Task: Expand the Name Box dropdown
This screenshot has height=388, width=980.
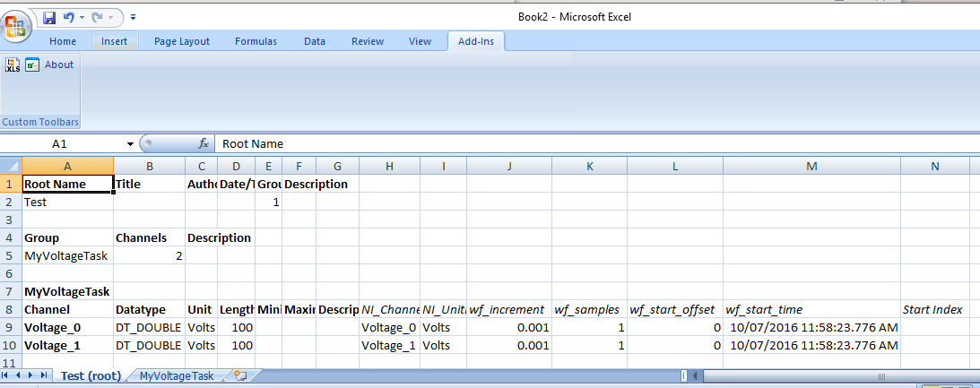Action: click(130, 143)
